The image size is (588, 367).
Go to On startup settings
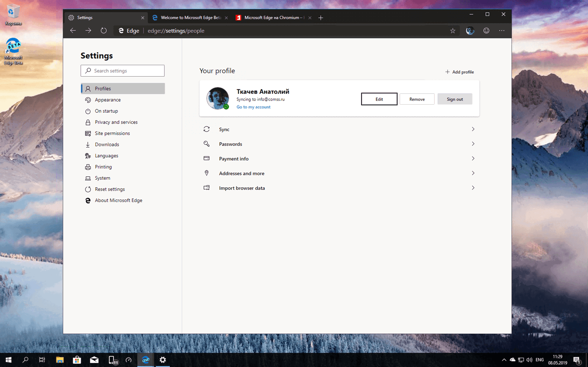pyautogui.click(x=123, y=111)
